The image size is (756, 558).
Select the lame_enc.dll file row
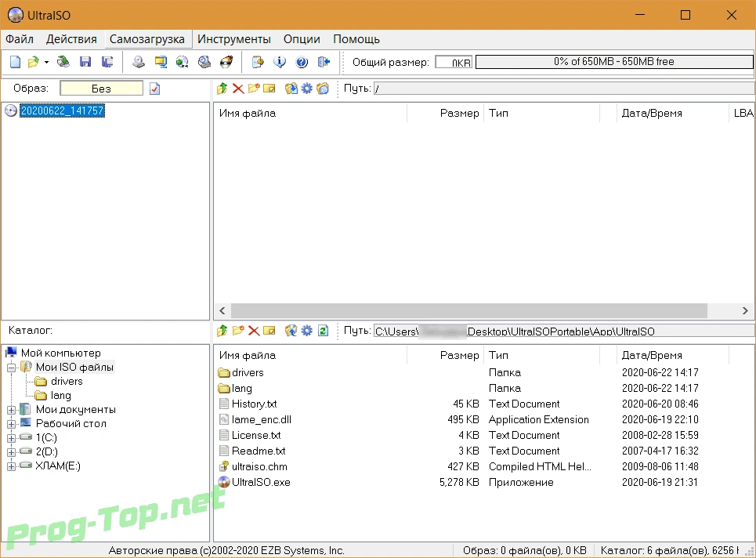point(484,419)
